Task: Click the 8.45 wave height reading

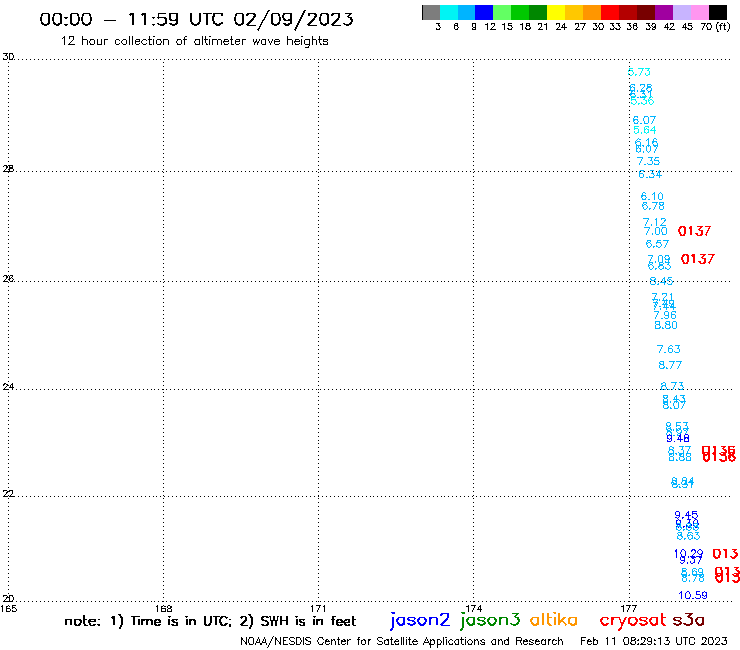Action: 661,281
